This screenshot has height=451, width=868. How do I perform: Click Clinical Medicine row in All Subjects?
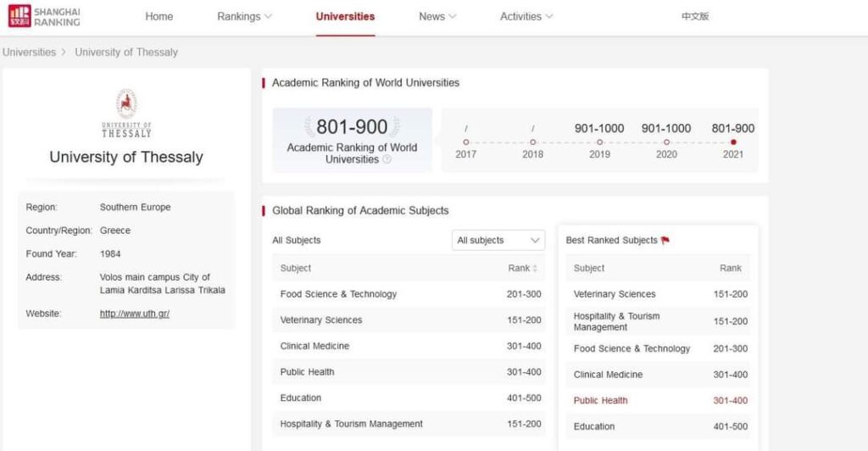pyautogui.click(x=409, y=347)
